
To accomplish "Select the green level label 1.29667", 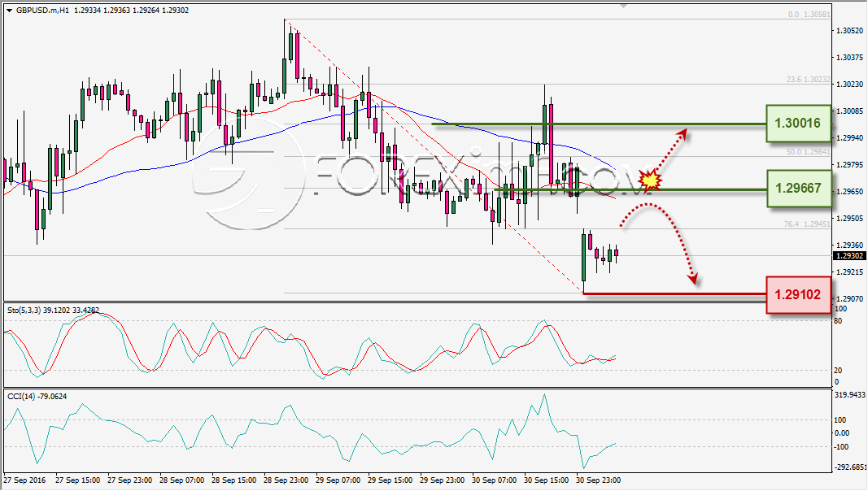I will click(x=798, y=189).
